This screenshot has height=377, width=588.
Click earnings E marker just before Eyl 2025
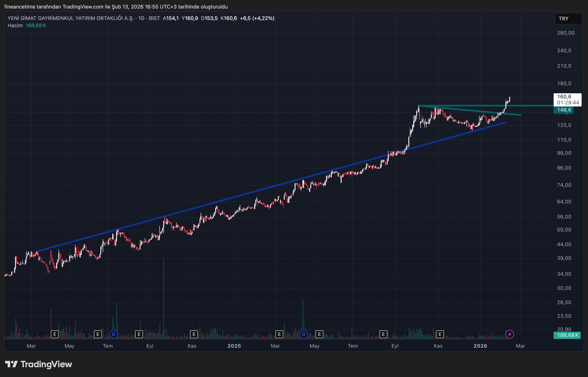383,334
